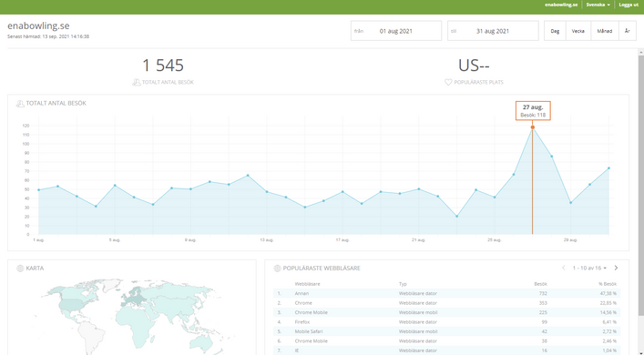
Task: Click the 22,85 % percentage value
Action: tap(608, 303)
